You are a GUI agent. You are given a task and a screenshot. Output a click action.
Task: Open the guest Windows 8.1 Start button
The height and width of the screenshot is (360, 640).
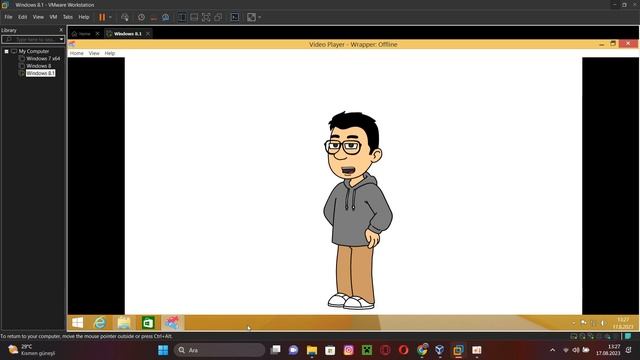click(78, 323)
